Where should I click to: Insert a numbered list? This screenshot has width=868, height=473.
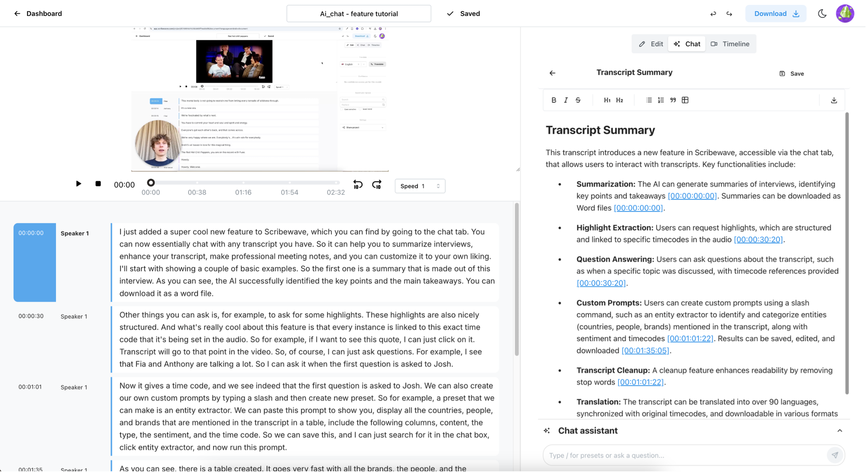point(661,100)
